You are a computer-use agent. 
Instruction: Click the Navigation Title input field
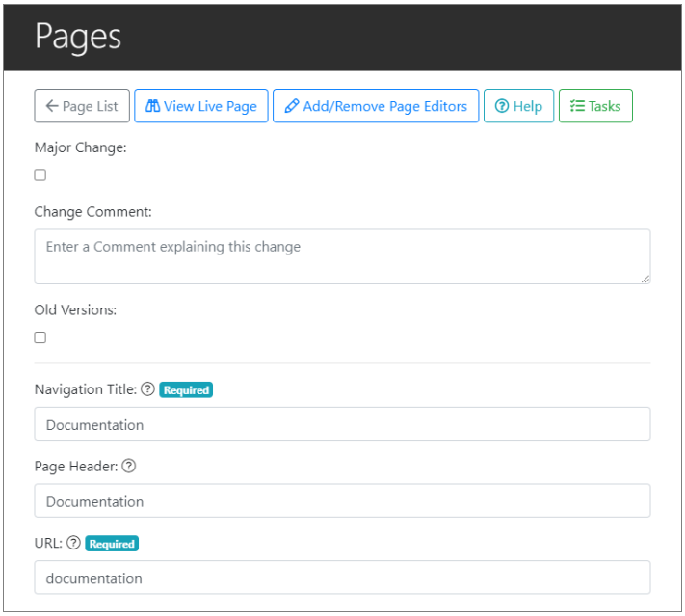[343, 423]
